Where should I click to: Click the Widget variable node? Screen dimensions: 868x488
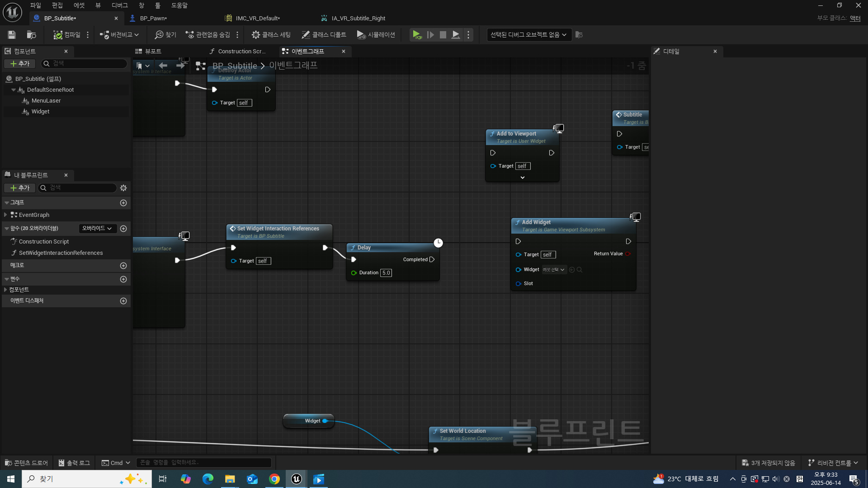click(309, 421)
